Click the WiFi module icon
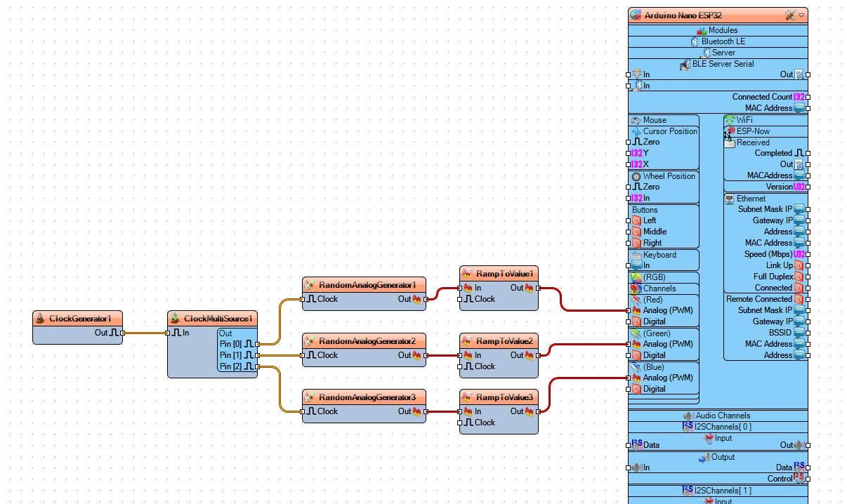The width and height of the screenshot is (847, 504). click(x=730, y=120)
